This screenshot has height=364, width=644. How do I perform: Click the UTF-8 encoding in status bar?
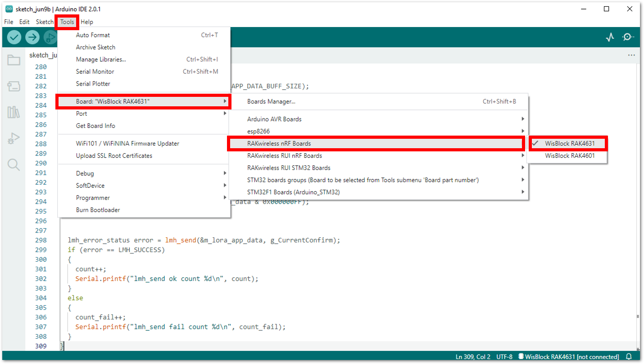(x=504, y=357)
